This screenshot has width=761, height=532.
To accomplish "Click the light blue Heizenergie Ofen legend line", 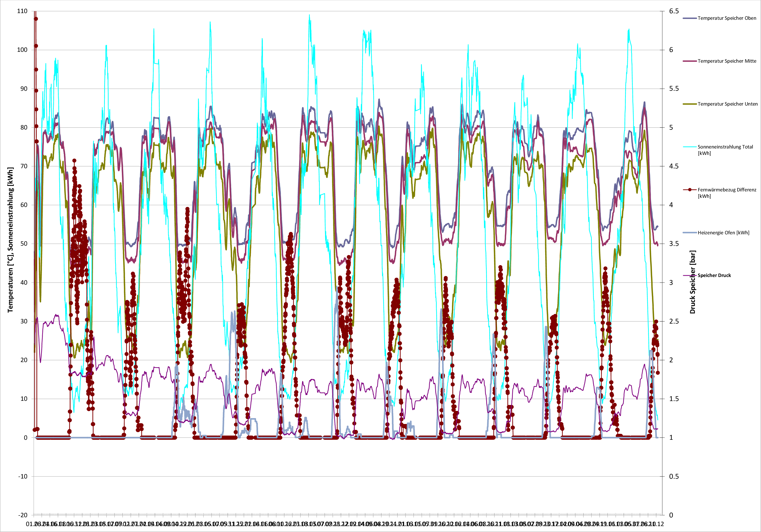I will (689, 233).
